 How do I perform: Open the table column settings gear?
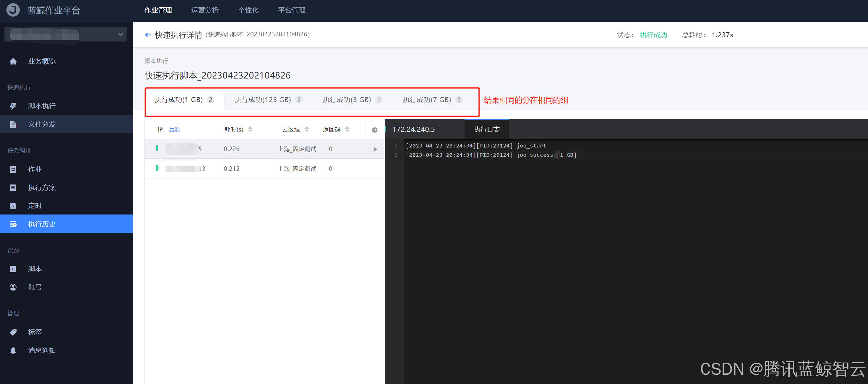pos(374,130)
